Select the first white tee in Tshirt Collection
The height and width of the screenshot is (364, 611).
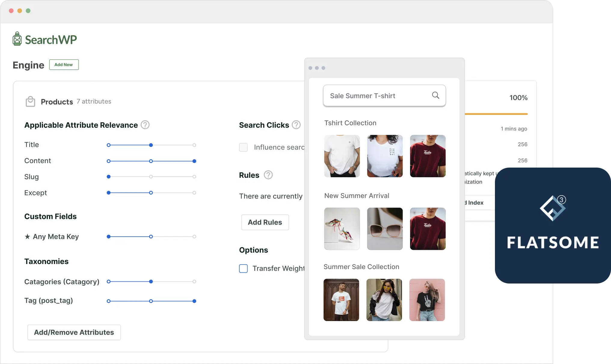click(342, 156)
